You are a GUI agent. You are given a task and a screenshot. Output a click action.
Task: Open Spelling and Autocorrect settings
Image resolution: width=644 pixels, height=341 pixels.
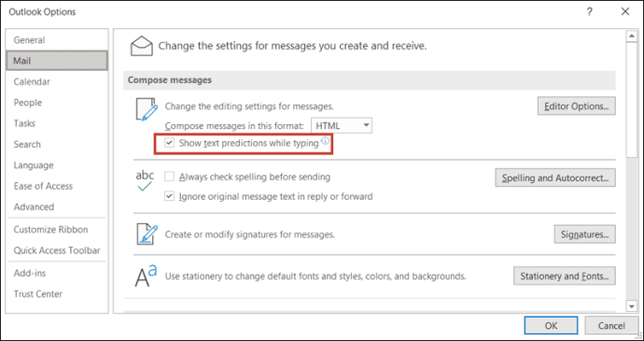click(555, 178)
